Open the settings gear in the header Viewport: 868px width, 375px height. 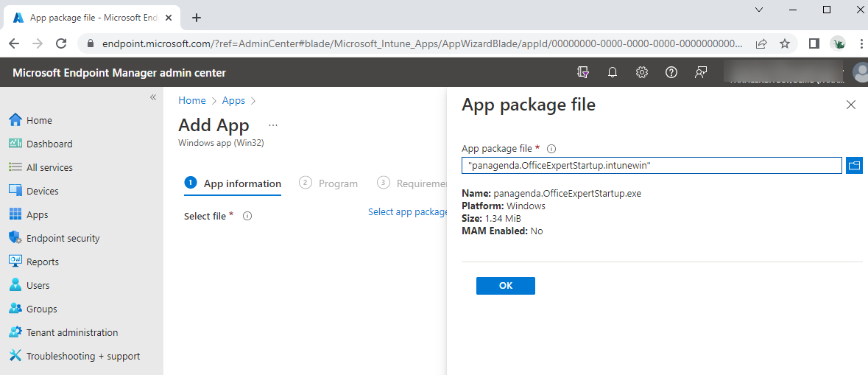642,72
